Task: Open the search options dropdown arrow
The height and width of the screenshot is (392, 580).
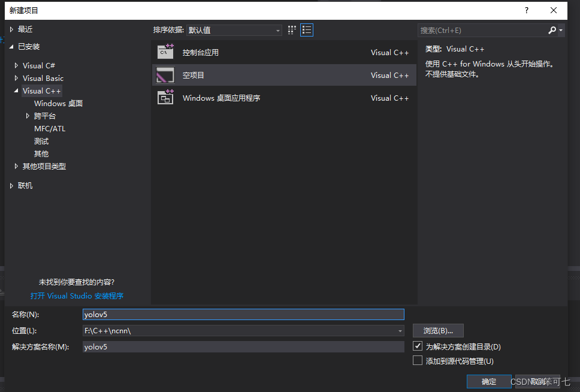Action: pyautogui.click(x=561, y=31)
